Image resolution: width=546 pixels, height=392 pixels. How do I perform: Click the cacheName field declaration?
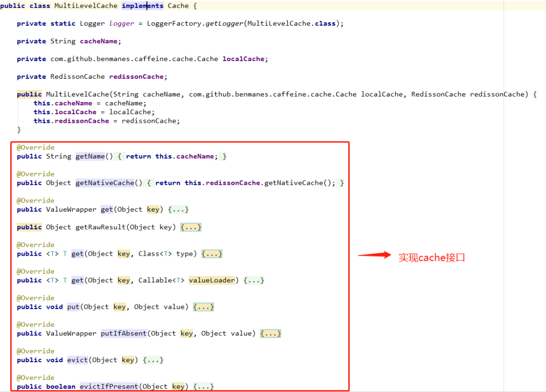(x=99, y=41)
